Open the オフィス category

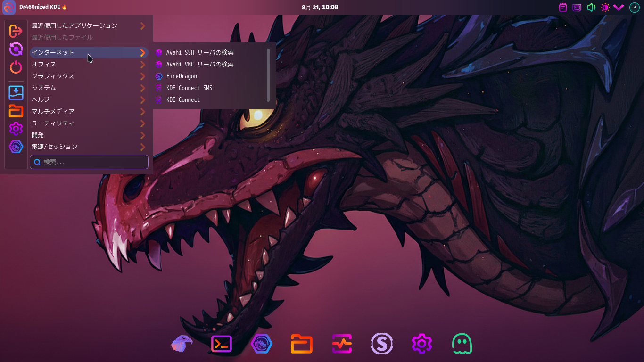pos(89,64)
